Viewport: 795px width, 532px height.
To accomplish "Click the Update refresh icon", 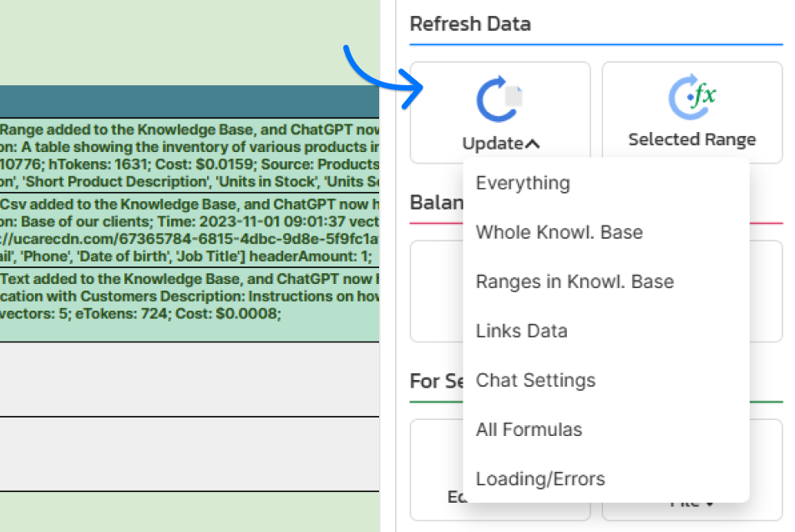I will 499,99.
